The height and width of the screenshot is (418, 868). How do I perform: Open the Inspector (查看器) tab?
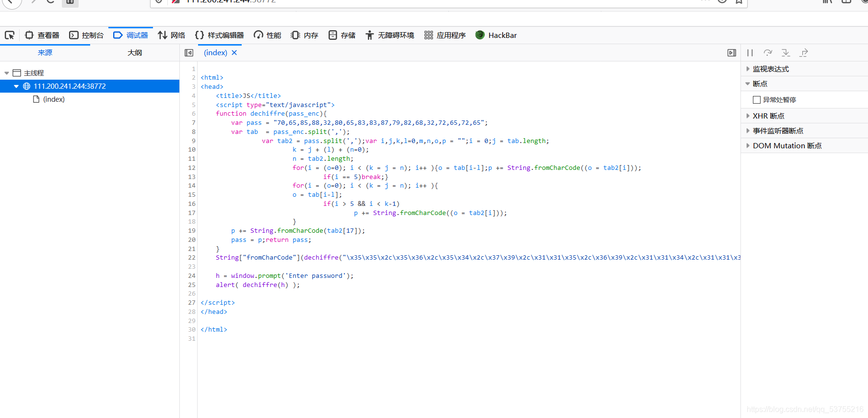coord(42,35)
